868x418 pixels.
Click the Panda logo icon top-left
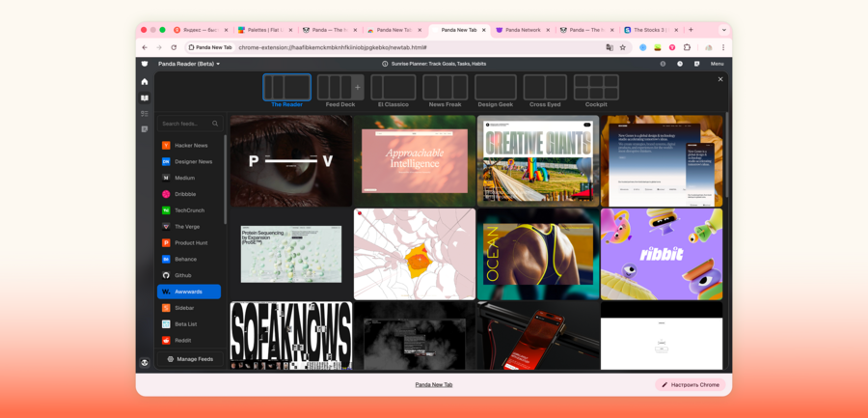click(x=145, y=64)
